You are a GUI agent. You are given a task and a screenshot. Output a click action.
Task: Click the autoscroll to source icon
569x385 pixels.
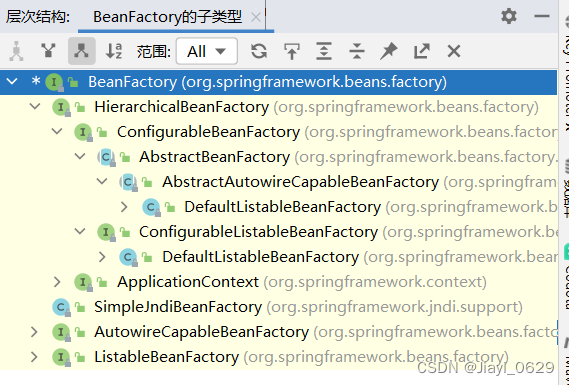tap(292, 51)
